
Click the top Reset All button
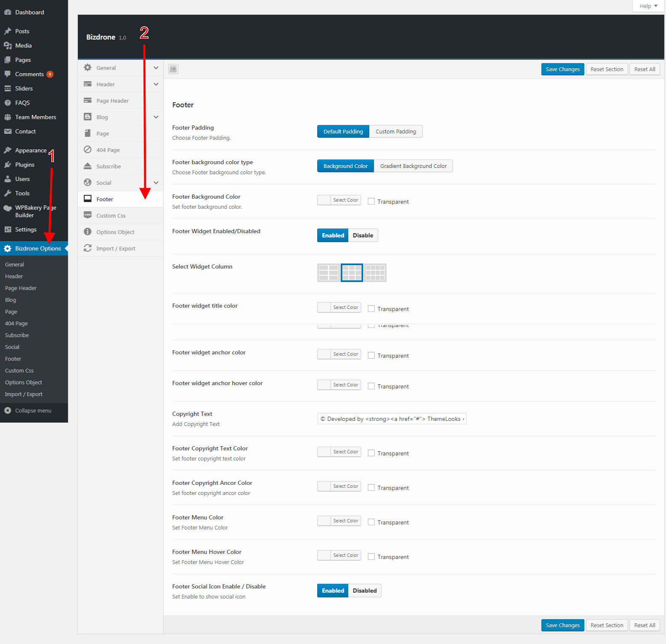645,69
